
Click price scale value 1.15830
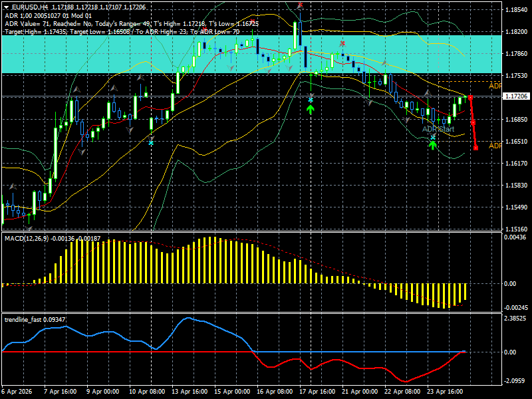pyautogui.click(x=517, y=186)
